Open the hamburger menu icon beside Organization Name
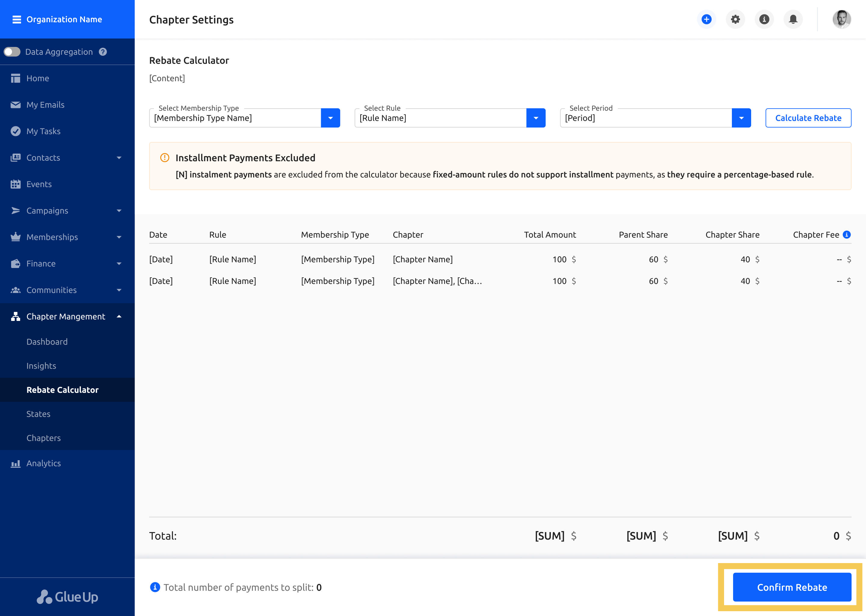The width and height of the screenshot is (866, 616). 17,19
